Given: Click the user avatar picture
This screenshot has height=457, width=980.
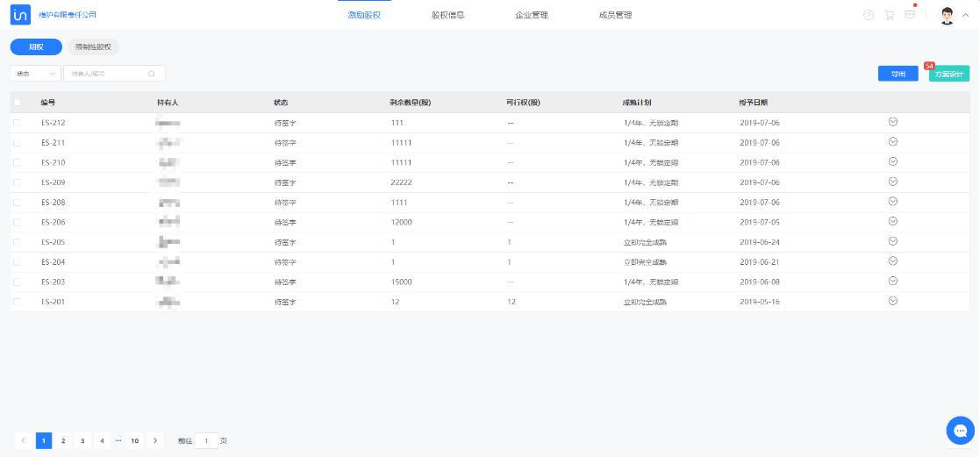Looking at the screenshot, I should click(948, 15).
